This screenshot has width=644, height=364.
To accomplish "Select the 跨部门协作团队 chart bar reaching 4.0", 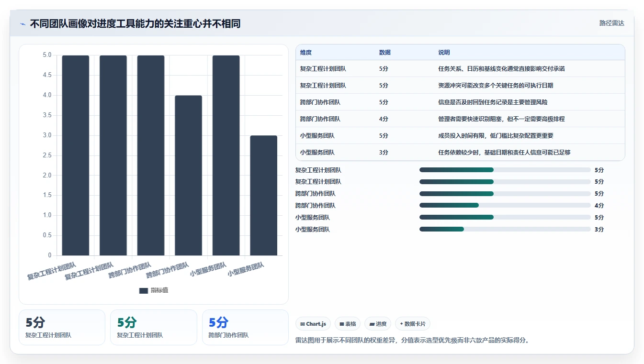I will [x=188, y=175].
